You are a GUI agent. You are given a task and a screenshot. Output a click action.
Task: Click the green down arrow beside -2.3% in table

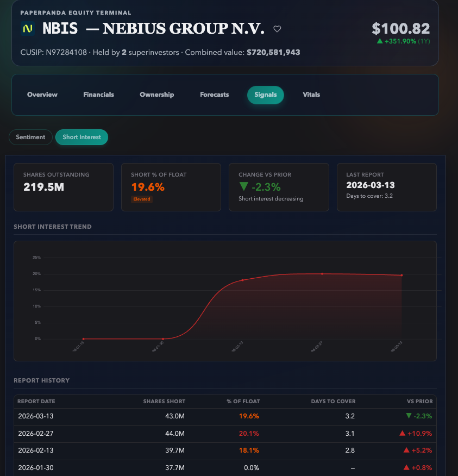pos(409,416)
